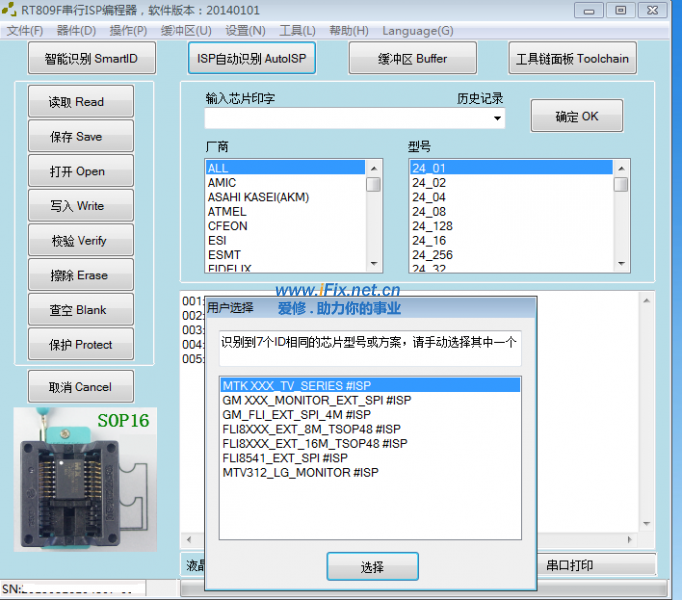
Task: Select ESMT in the vendor list
Action: pyautogui.click(x=285, y=255)
